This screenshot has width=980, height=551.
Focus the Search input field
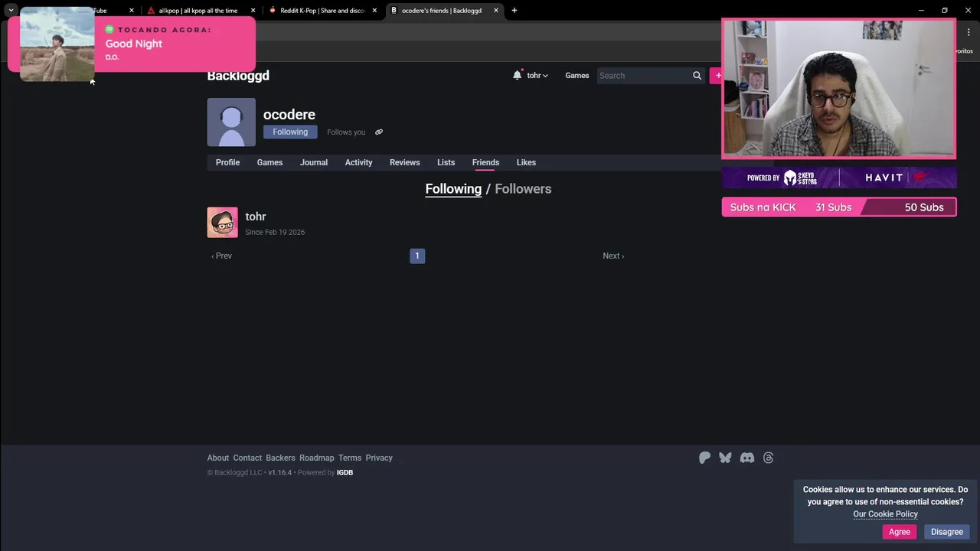(643, 76)
